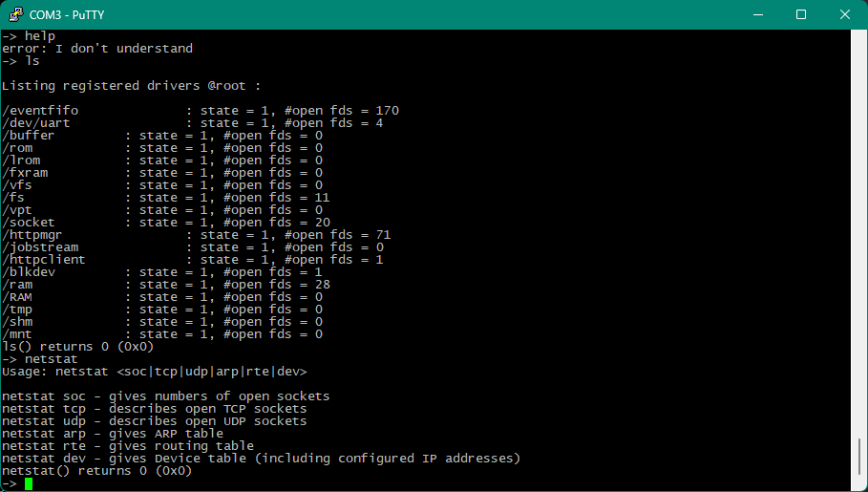Screen dimensions: 868x492
Task: Click the "Listing registered drivers @root" heading
Action: click(x=131, y=86)
